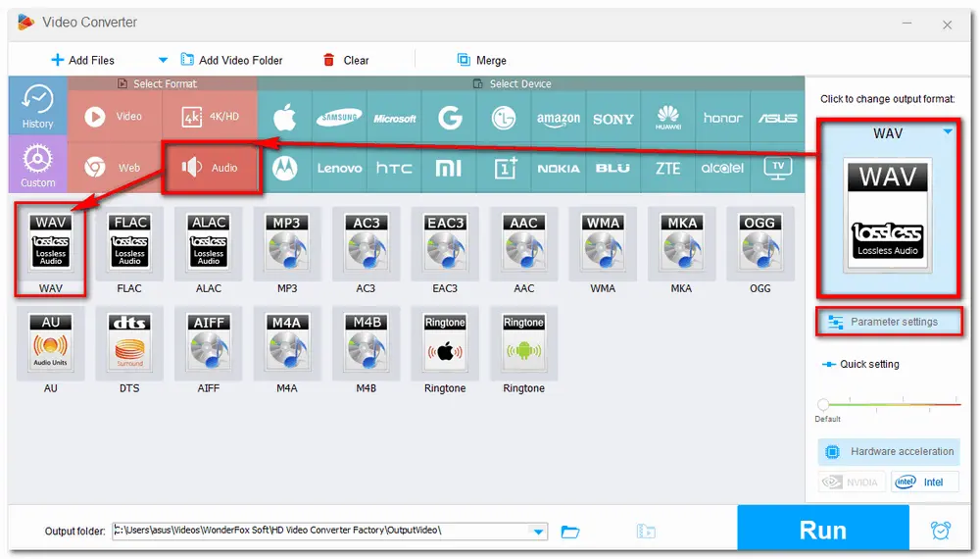Open TV device profiles

[777, 169]
